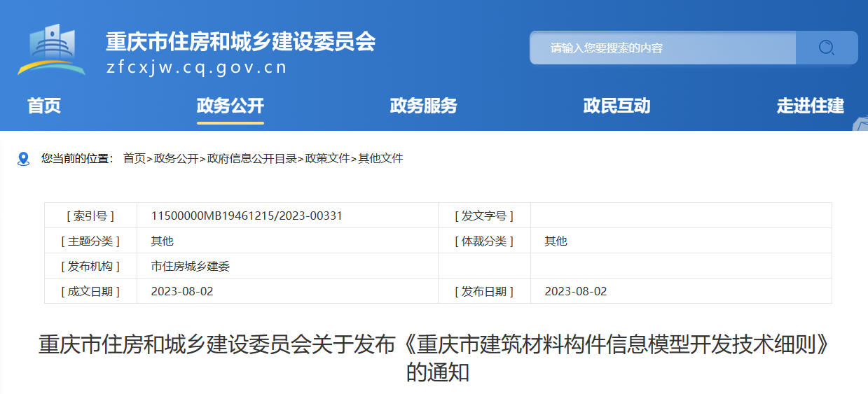Open the 政务公开 navigation tab
This screenshot has height=394, width=868.
pyautogui.click(x=230, y=106)
